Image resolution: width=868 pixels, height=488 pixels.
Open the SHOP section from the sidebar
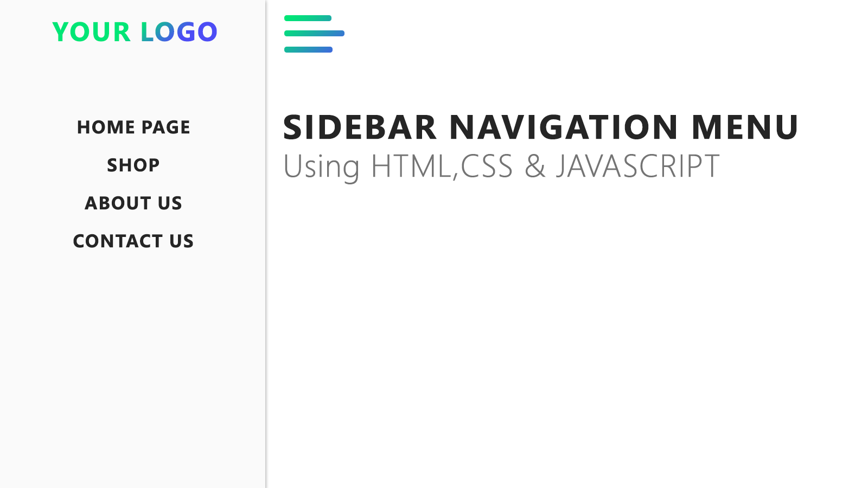coord(133,165)
